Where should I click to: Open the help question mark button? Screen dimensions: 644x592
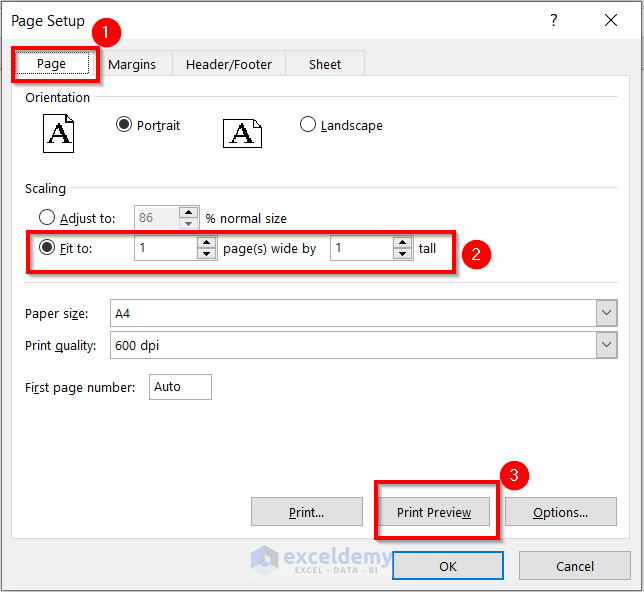tap(554, 20)
